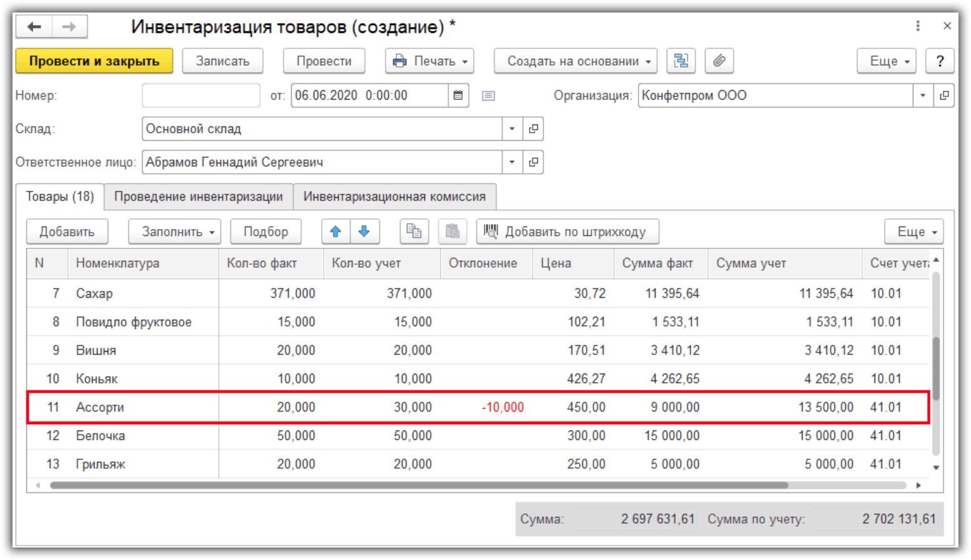Move the selected row up with blue arrow
Image resolution: width=971 pixels, height=560 pixels.
point(336,232)
